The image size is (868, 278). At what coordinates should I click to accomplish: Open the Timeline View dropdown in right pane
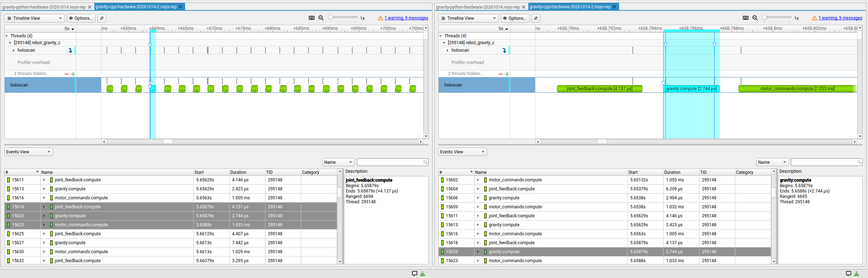click(468, 18)
